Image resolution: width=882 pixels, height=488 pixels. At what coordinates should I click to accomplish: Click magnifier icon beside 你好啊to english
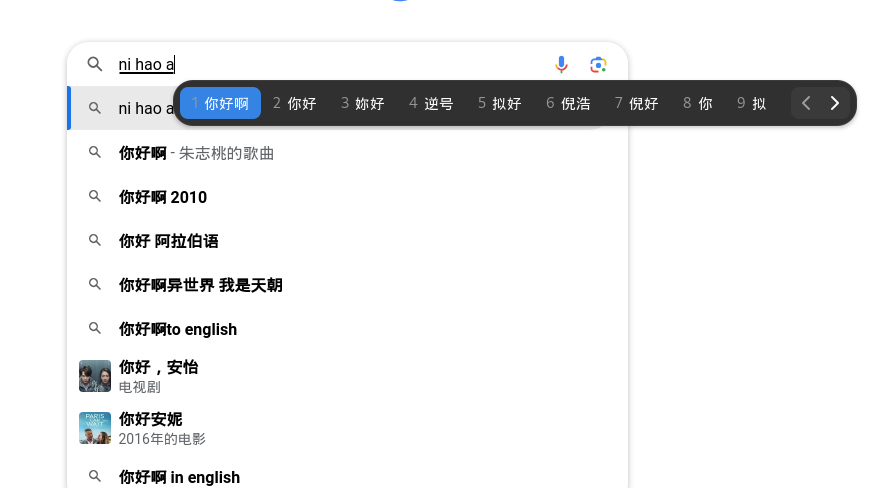pos(94,328)
